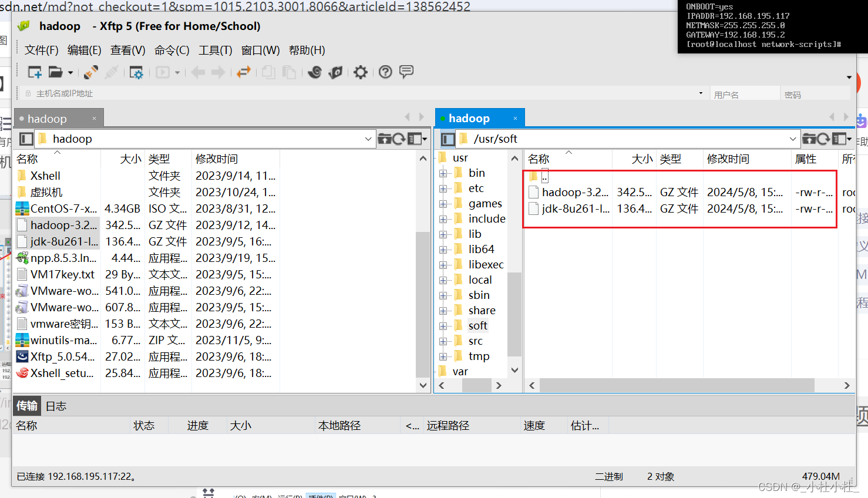The image size is (868, 498).
Task: Open the 查看(V) menu
Action: pyautogui.click(x=128, y=51)
